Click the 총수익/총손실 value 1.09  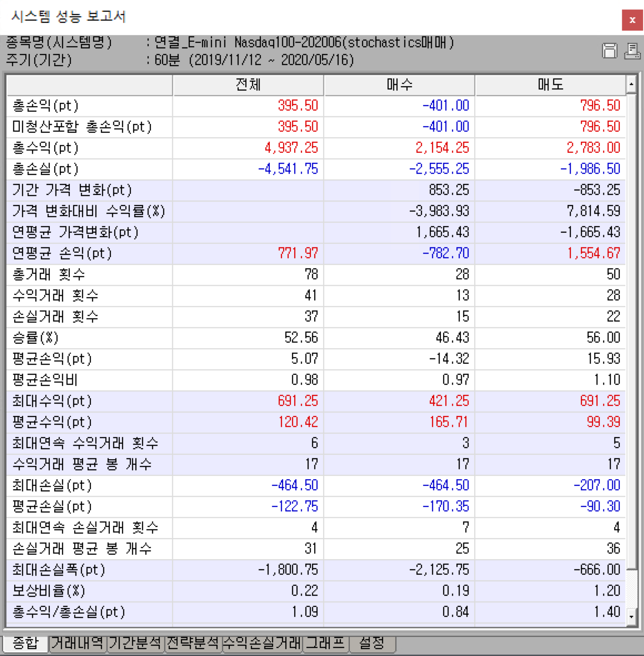click(x=305, y=612)
